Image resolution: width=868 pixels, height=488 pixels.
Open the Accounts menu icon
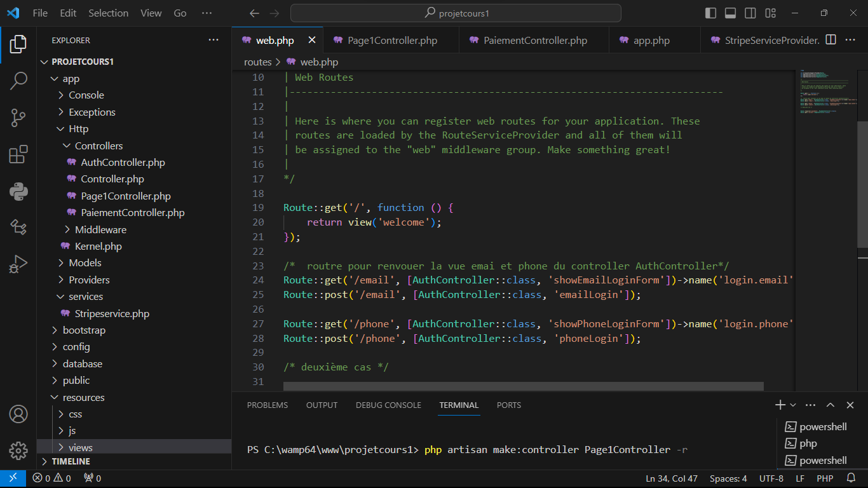click(18, 414)
